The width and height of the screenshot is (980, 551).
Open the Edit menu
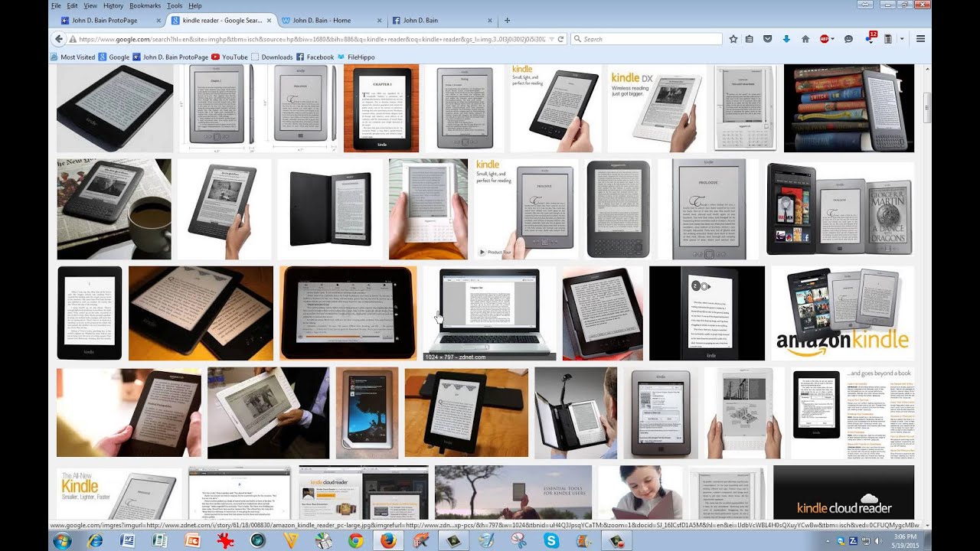[72, 5]
